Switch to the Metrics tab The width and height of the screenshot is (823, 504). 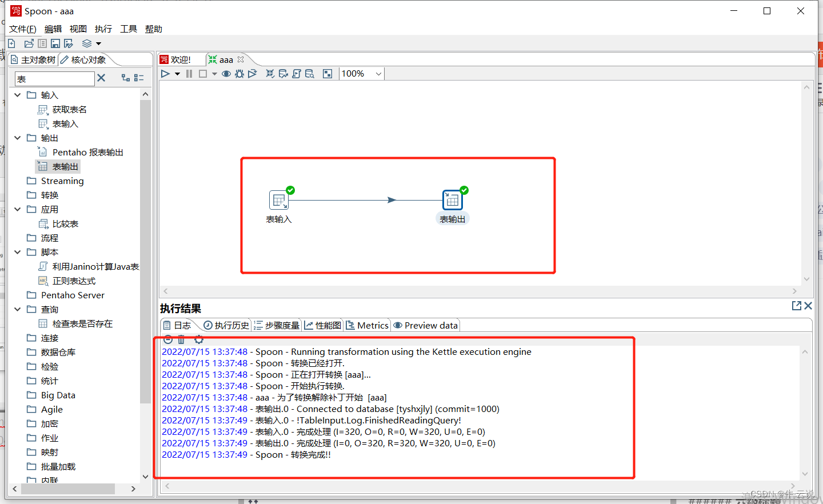pyautogui.click(x=367, y=325)
